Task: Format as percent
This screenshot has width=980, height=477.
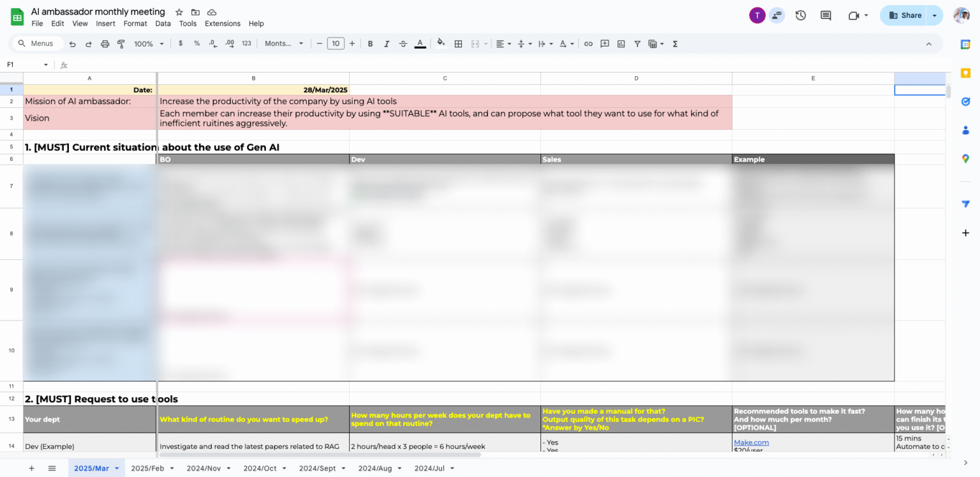Action: 197,43
